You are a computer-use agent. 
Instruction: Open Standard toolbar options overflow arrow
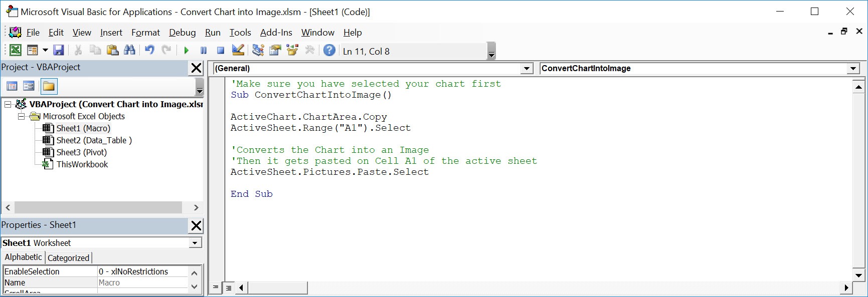coord(491,51)
